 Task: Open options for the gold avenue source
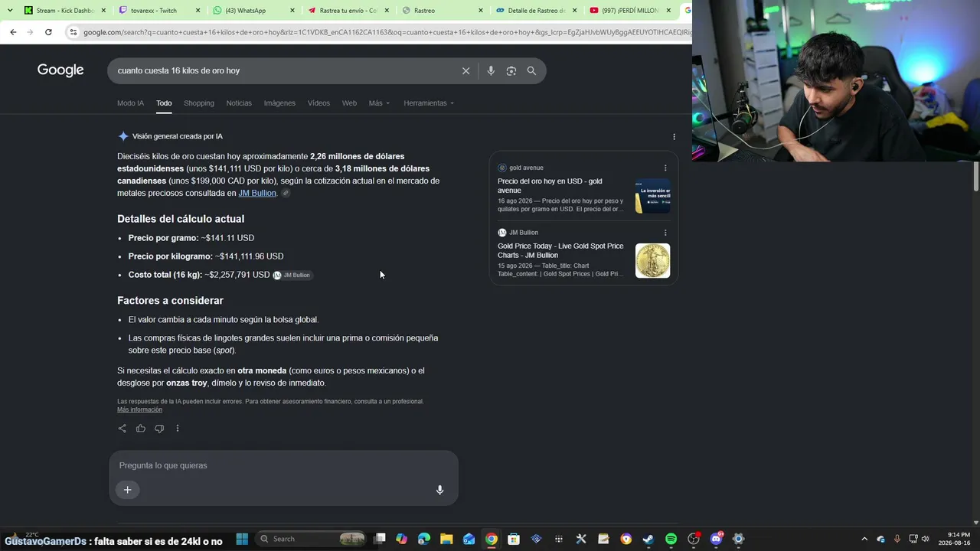(665, 168)
